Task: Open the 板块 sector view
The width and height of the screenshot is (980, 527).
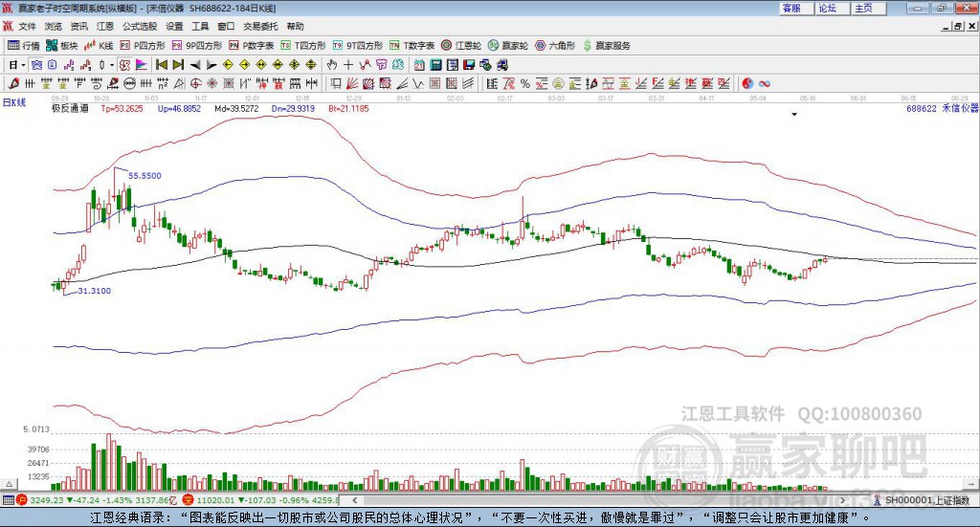Action: (62, 46)
